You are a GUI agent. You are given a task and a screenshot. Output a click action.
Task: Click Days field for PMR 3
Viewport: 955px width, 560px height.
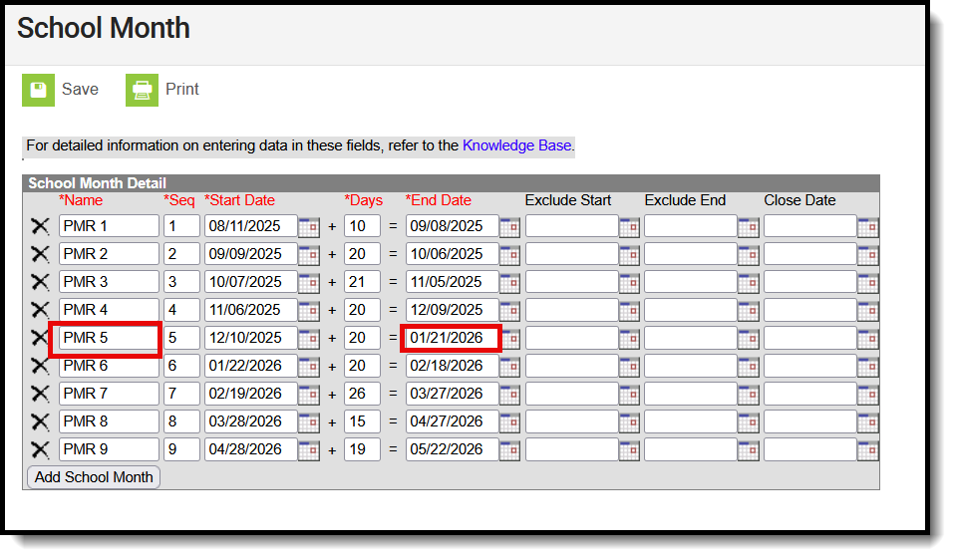pos(362,282)
